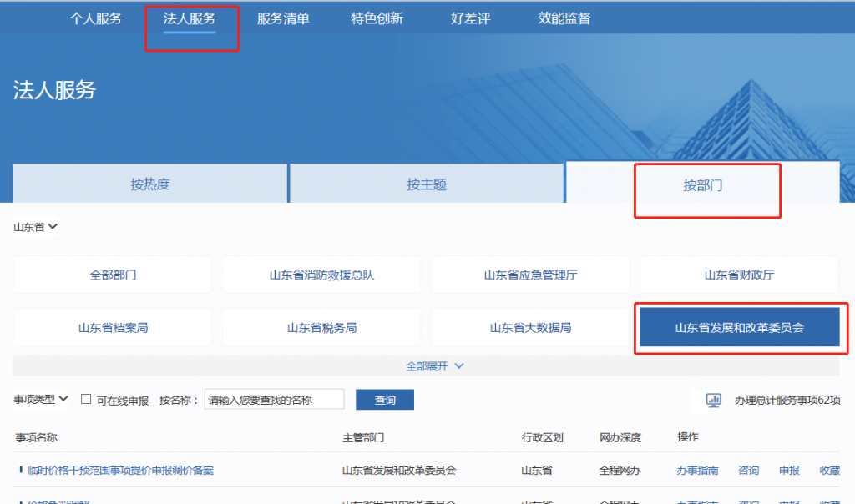Select the 山东省档案局 department

tap(113, 327)
